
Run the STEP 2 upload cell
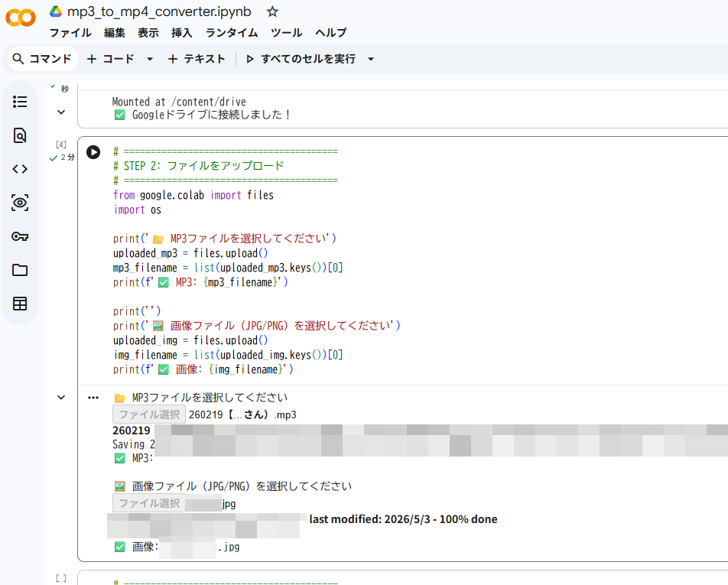(x=93, y=152)
